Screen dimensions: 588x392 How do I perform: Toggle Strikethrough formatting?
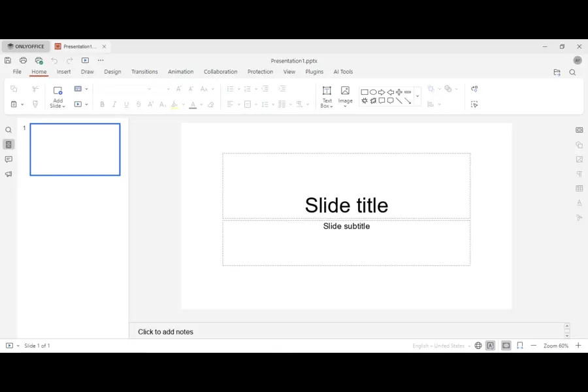click(139, 105)
